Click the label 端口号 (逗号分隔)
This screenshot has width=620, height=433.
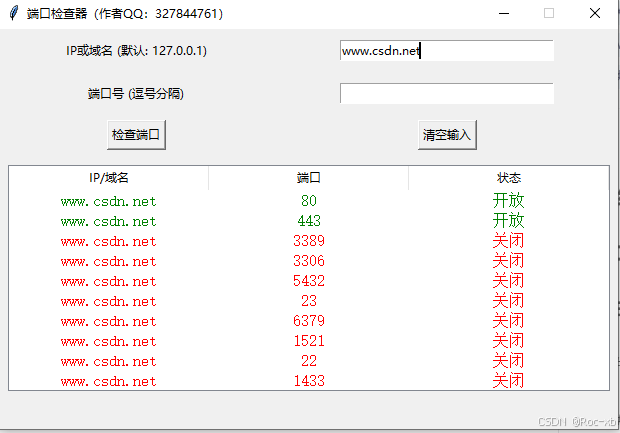click(x=136, y=94)
